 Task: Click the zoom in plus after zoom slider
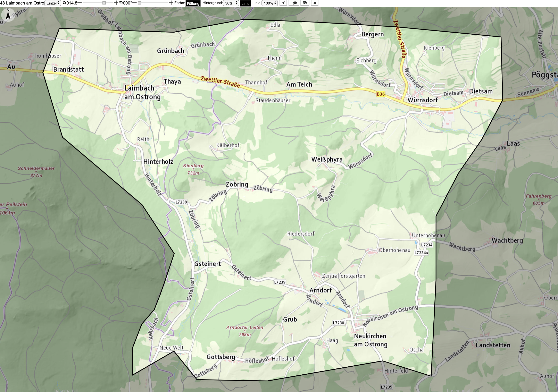point(116,3)
